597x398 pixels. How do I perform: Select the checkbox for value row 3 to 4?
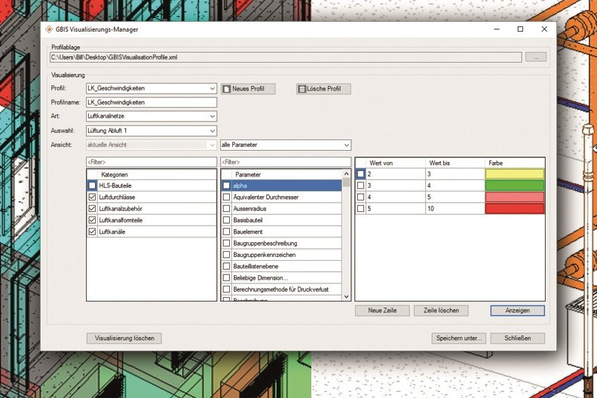click(x=361, y=185)
